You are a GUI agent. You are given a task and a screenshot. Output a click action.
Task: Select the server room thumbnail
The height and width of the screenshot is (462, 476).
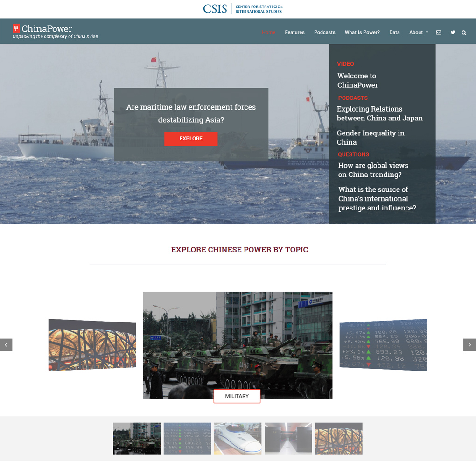(288, 438)
